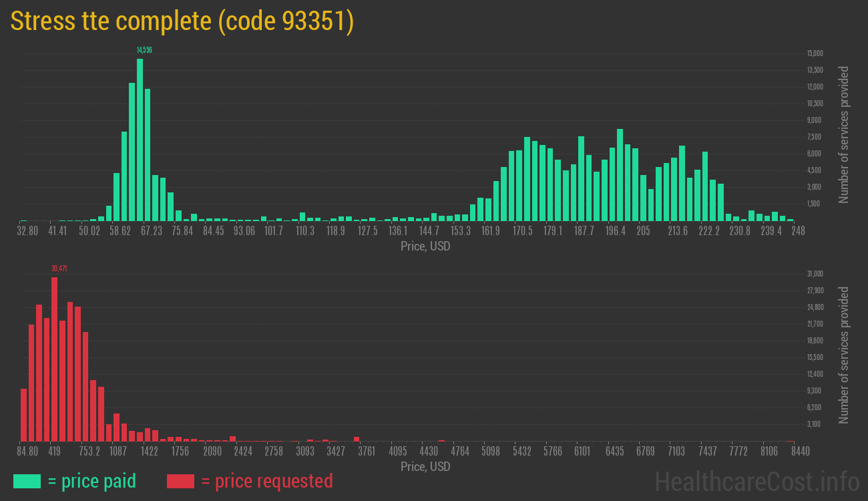868x501 pixels.
Task: Click the 15,000 tick on the upper y-axis
Action: (815, 53)
